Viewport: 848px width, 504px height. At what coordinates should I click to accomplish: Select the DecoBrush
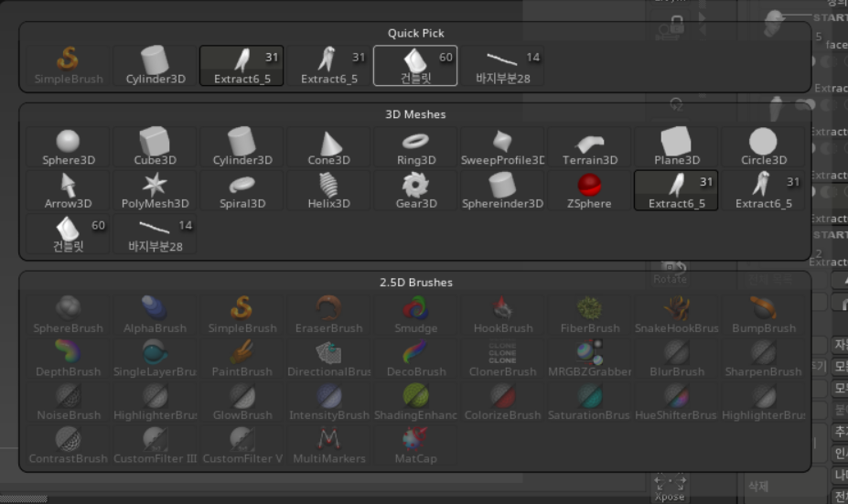pyautogui.click(x=415, y=359)
